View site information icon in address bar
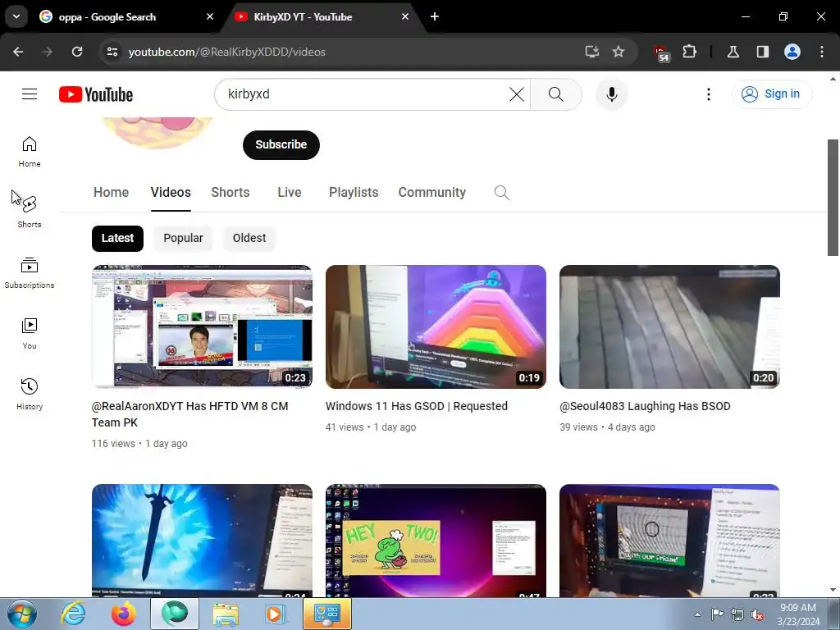Viewport: 840px width, 630px height. pos(112,52)
